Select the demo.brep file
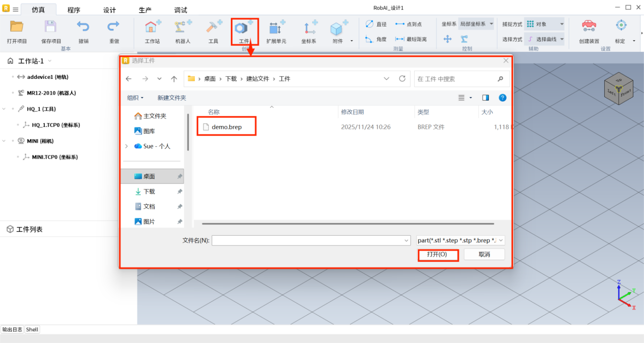The width and height of the screenshot is (644, 343). tap(226, 127)
